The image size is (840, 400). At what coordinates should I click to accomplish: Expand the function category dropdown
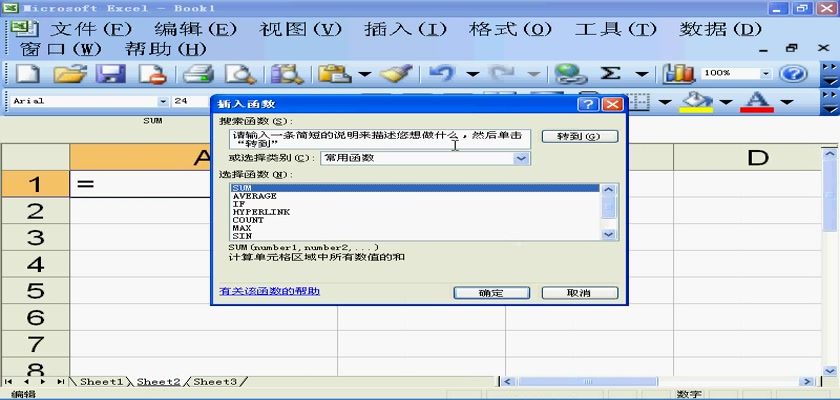point(521,158)
